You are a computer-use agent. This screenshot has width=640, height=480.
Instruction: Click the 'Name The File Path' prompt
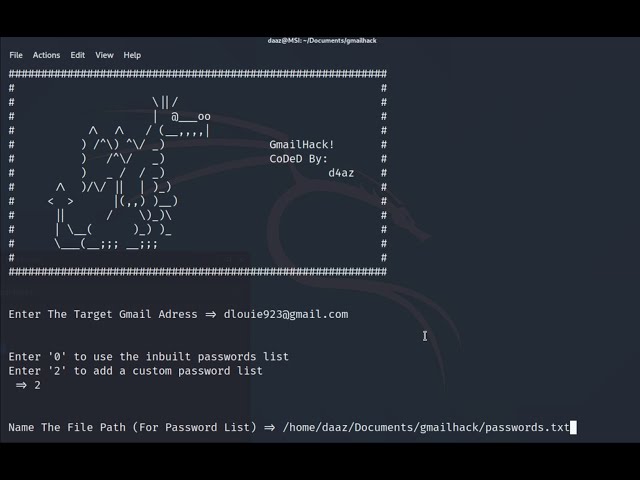pyautogui.click(x=133, y=427)
